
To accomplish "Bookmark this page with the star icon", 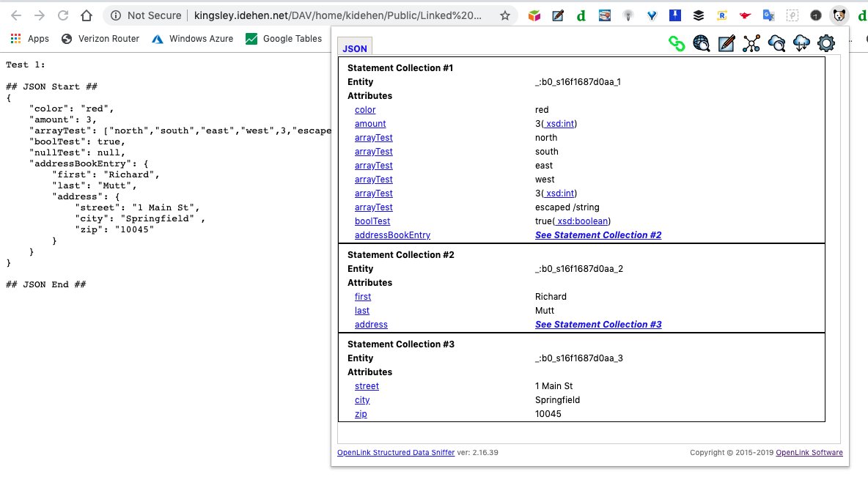I will click(505, 15).
